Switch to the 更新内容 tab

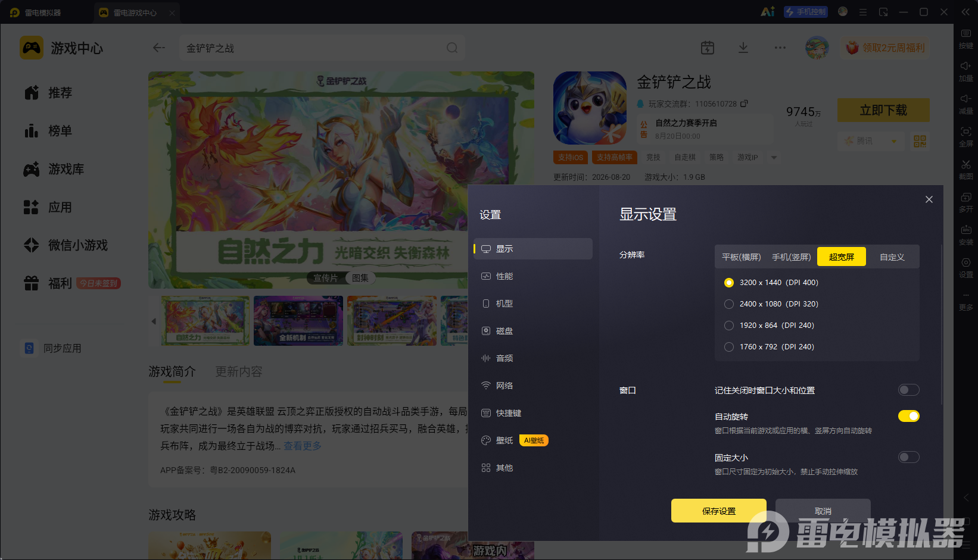coord(239,371)
